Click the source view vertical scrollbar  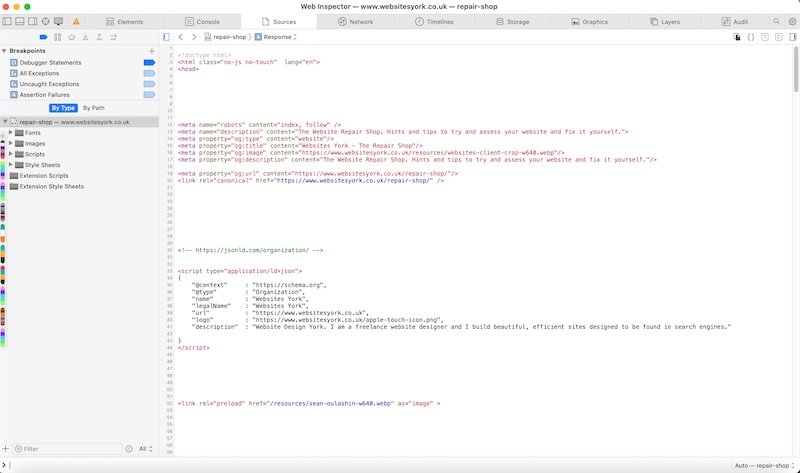click(795, 69)
